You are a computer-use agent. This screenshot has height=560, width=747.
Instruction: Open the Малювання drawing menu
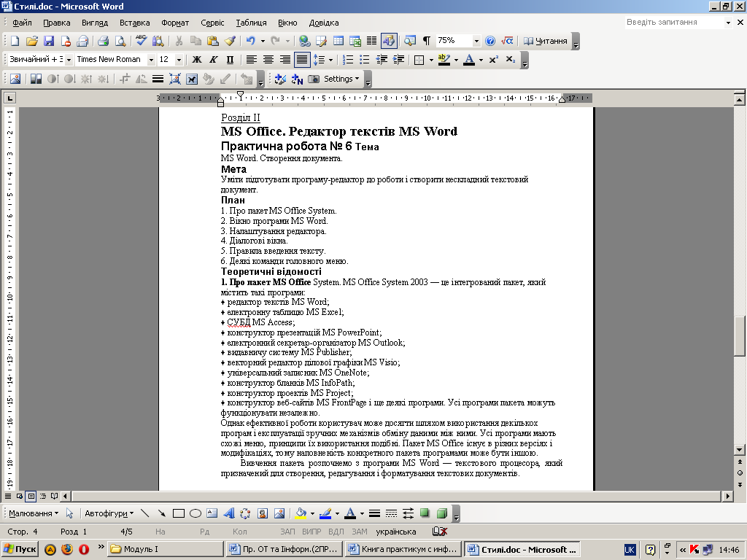(x=34, y=513)
